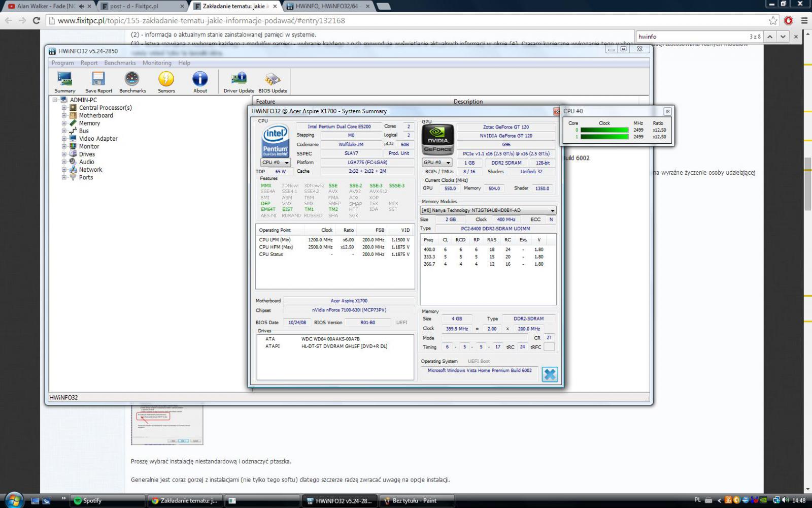This screenshot has width=812, height=508.
Task: Expand the Drives tree node
Action: click(x=64, y=154)
